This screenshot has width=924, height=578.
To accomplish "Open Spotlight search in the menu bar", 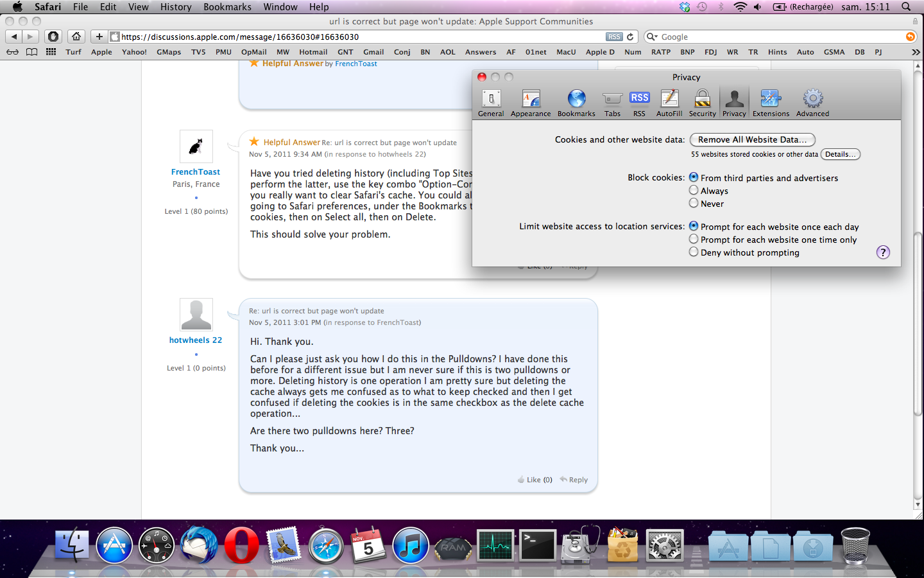I will (x=906, y=7).
